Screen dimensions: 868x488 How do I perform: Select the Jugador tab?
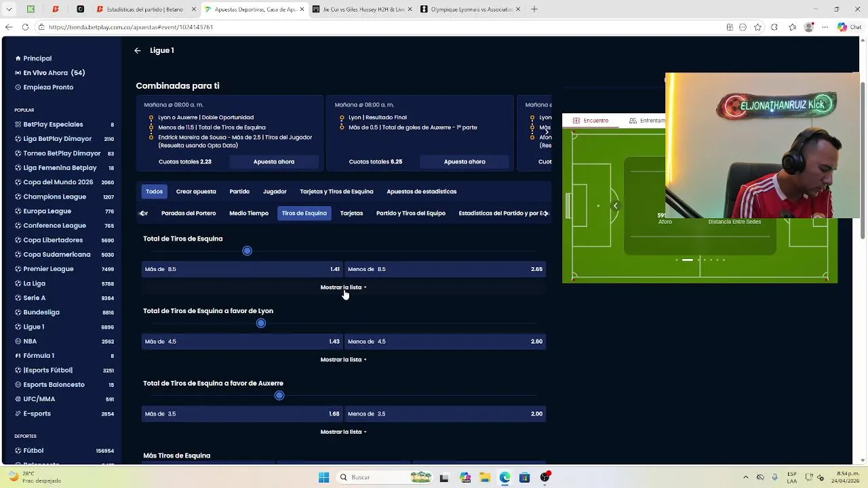pos(275,191)
